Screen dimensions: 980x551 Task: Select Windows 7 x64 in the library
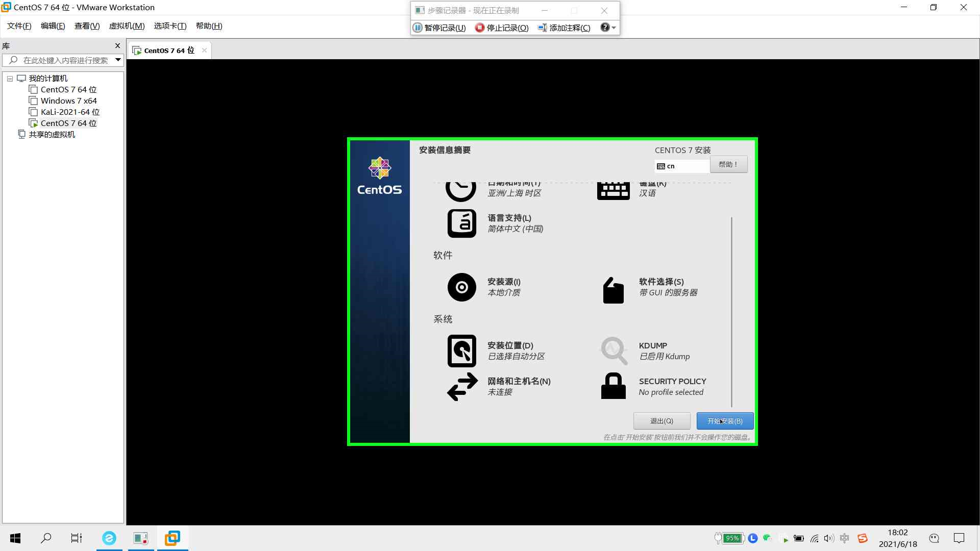coord(68,101)
